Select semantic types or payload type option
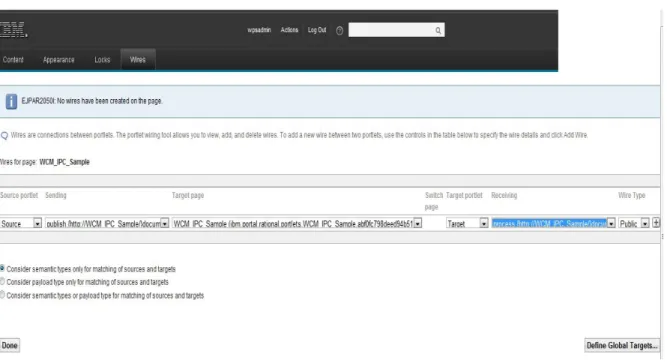 (x=2, y=294)
